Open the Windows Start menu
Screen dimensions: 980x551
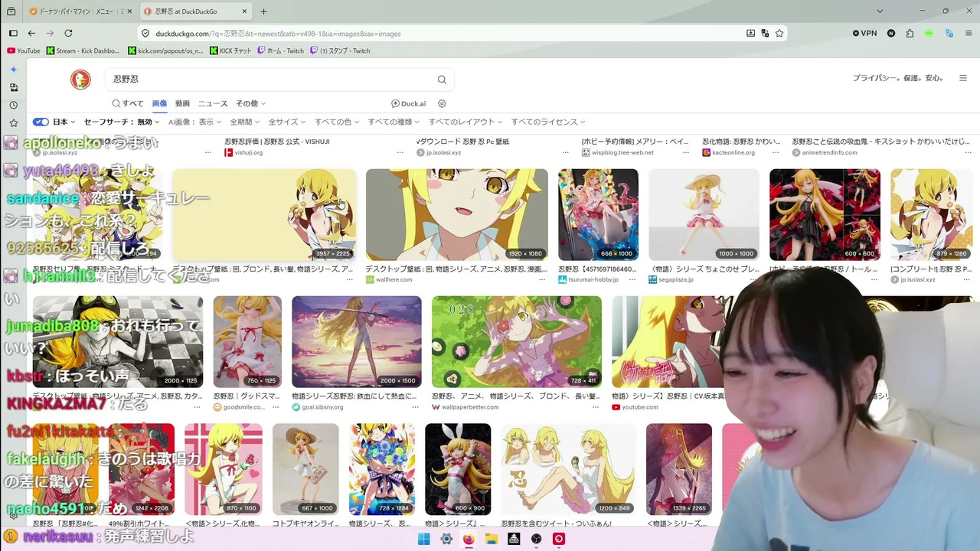[423, 539]
